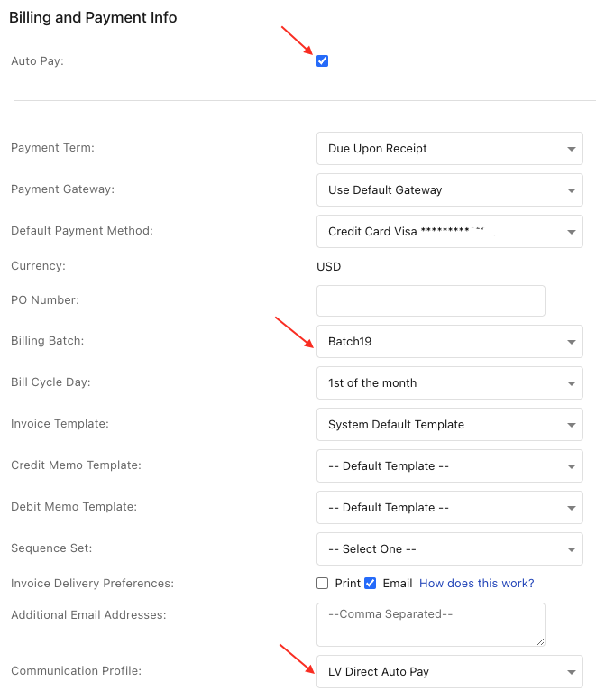Enable Print invoice delivery checkbox
Screen dimensions: 596x700
click(x=323, y=584)
